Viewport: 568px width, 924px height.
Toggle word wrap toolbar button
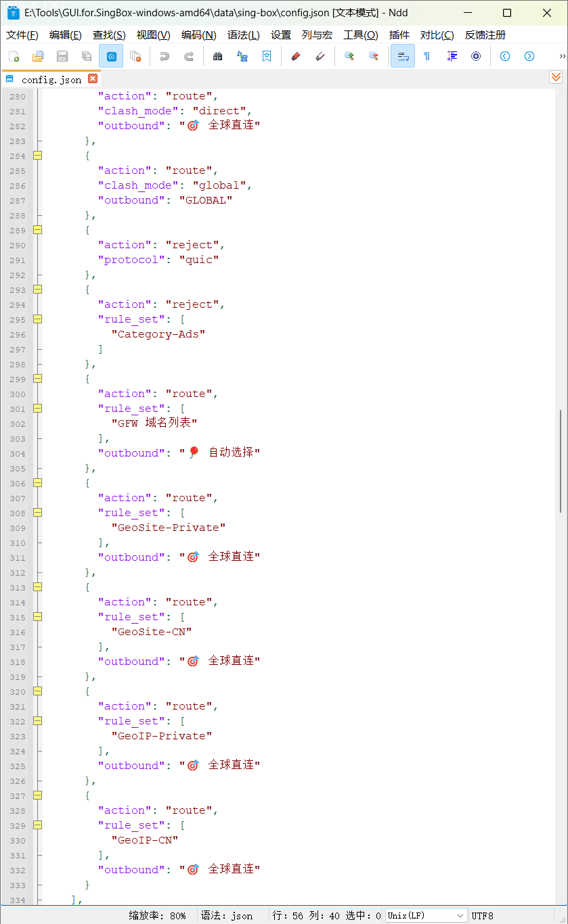403,56
